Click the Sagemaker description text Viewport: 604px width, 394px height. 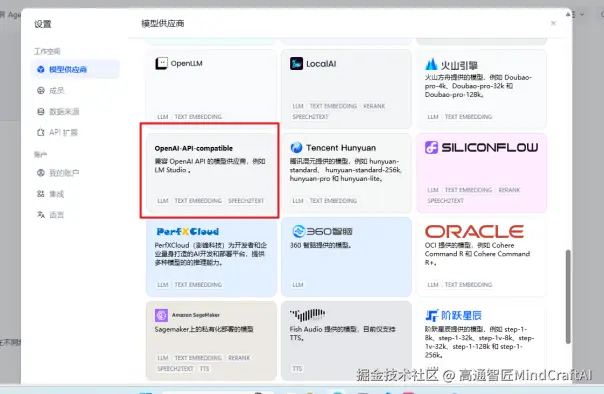coord(204,329)
